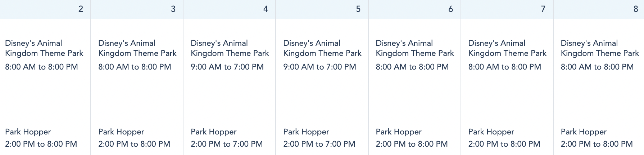Screen dimensions: 644x155
Task: Select day 4 in the calendar header
Action: (x=266, y=9)
